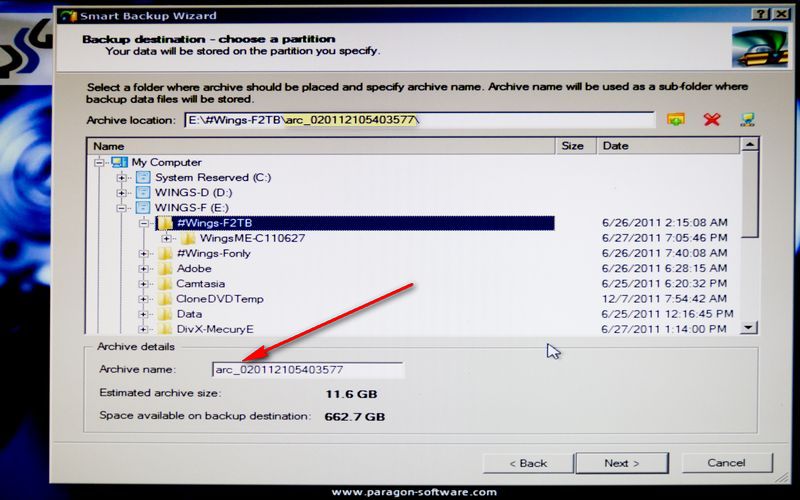The image size is (800, 500).
Task: Click the My Computer icon
Action: coord(119,162)
